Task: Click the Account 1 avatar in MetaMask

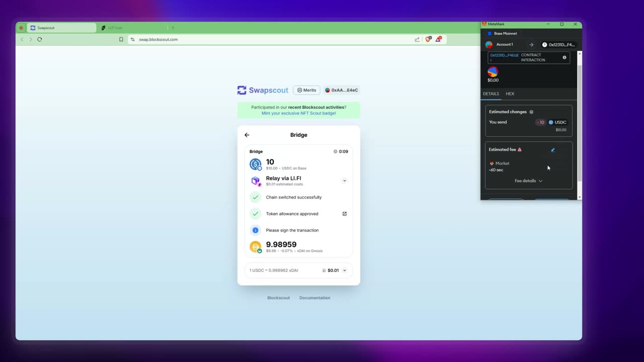Action: click(489, 44)
